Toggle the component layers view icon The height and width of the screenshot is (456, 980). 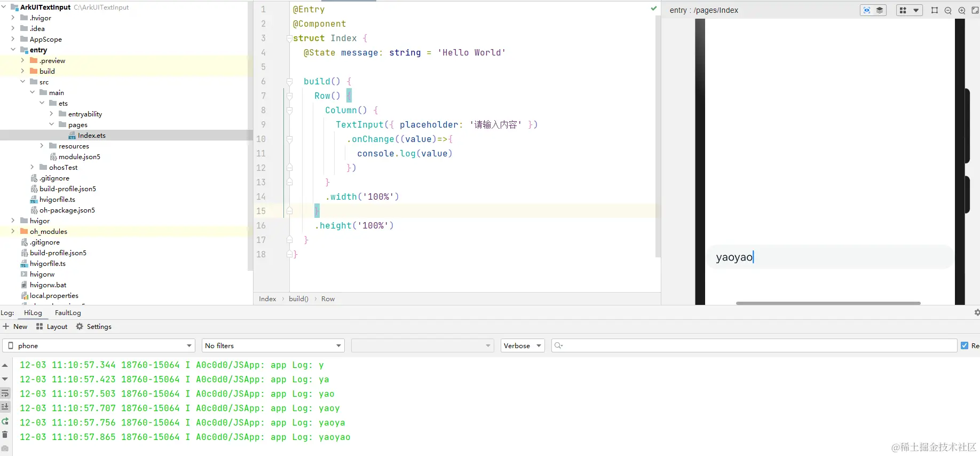[880, 10]
